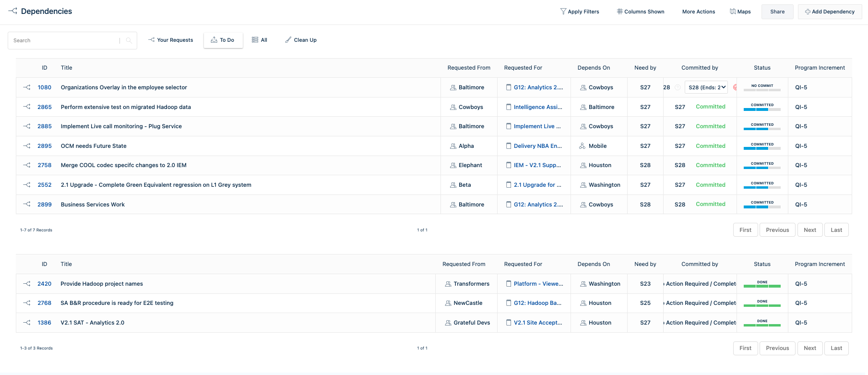Screen dimensions: 868x375
Task: Switch to the Your Requests tab
Action: pyautogui.click(x=170, y=40)
